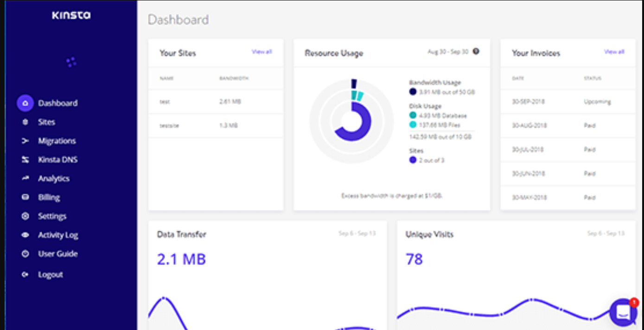Click the chat notification badge
The height and width of the screenshot is (330, 644).
tap(634, 301)
